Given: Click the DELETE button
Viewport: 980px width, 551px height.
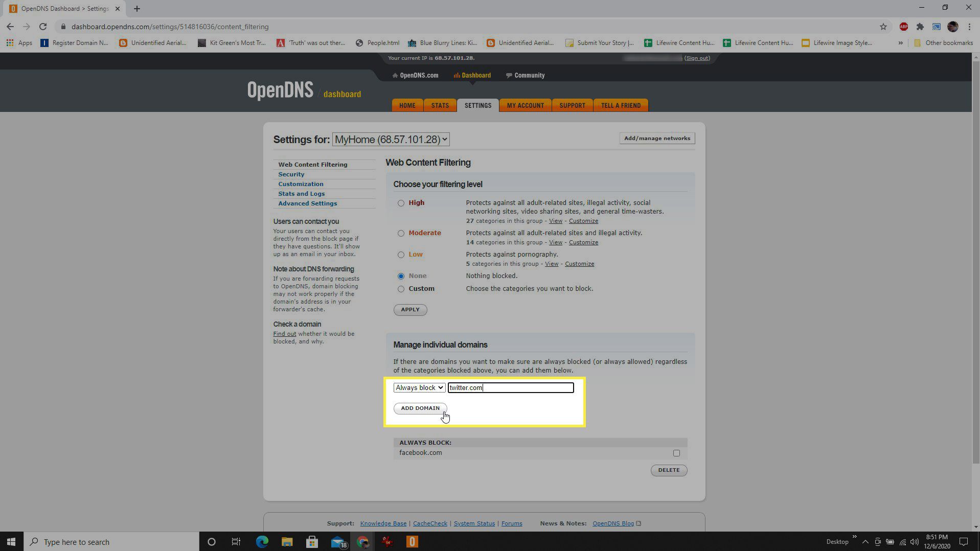Looking at the screenshot, I should [x=669, y=470].
